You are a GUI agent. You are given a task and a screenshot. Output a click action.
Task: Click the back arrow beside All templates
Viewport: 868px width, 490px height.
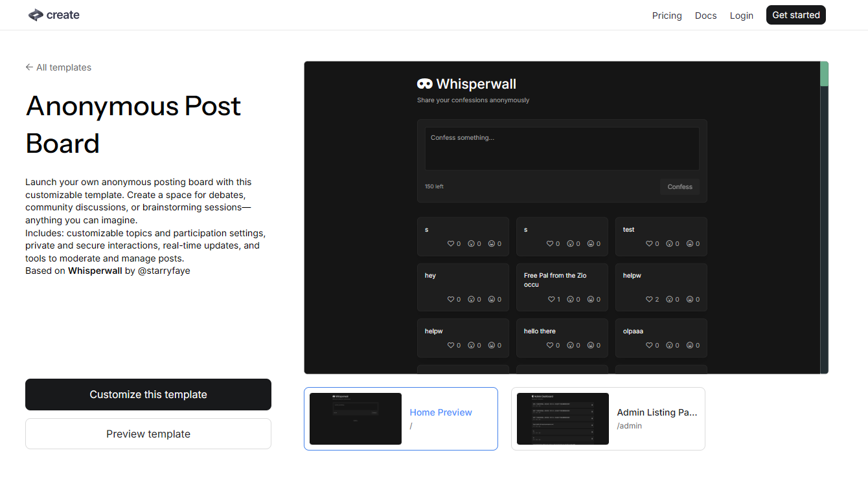coord(29,67)
